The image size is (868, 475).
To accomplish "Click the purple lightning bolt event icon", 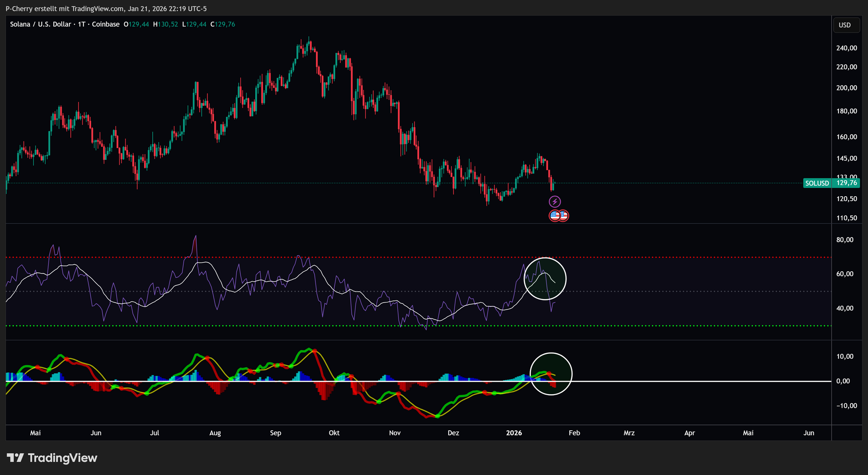I will [556, 201].
